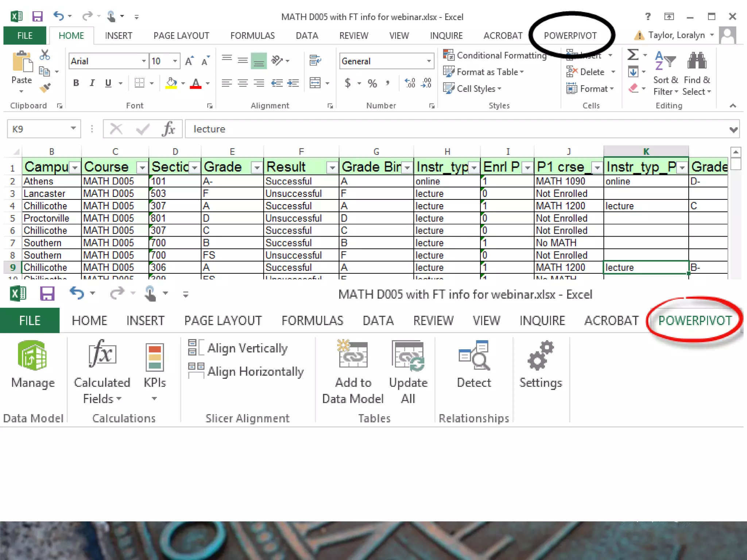The width and height of the screenshot is (747, 560).
Task: Switch to the INSERT ribbon tab
Action: [118, 36]
